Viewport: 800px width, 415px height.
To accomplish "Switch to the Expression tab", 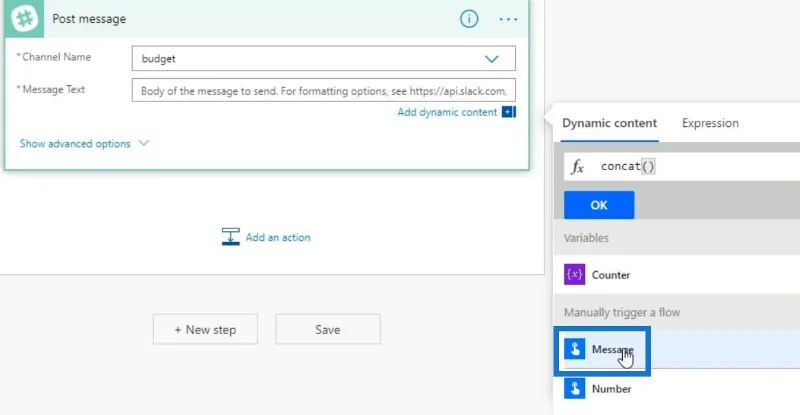I will pos(710,123).
